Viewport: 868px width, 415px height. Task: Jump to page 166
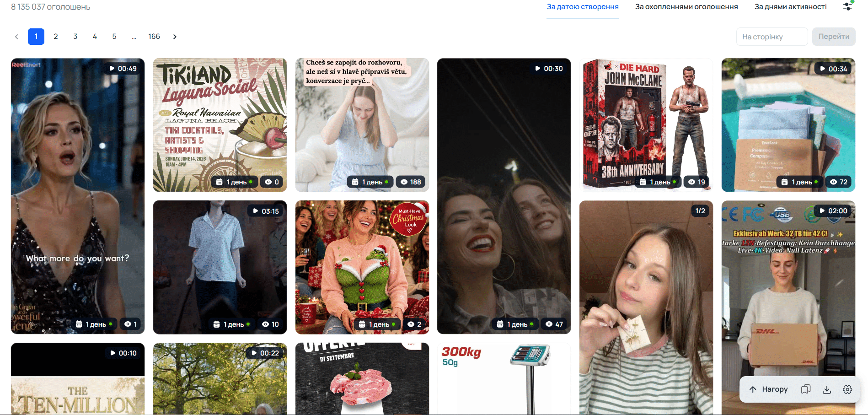click(154, 37)
